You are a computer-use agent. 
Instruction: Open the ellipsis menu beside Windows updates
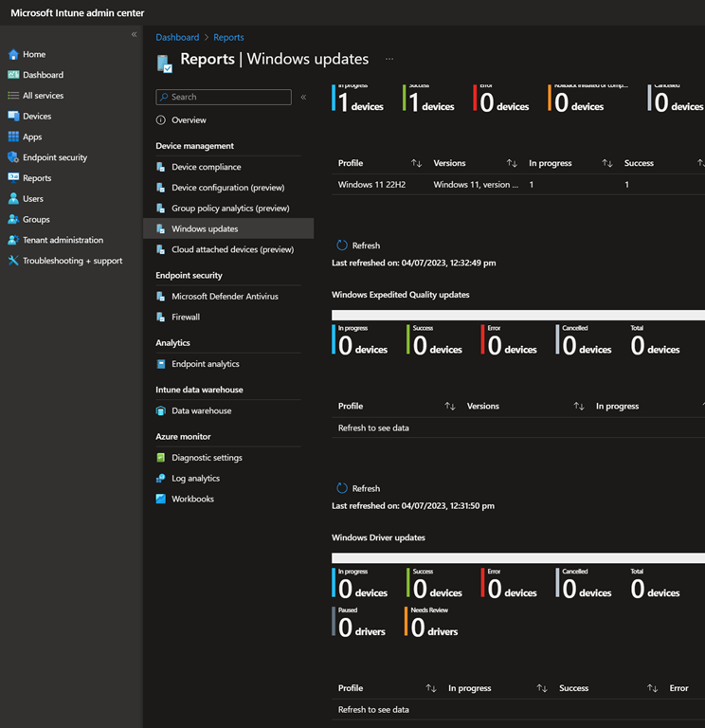(389, 59)
